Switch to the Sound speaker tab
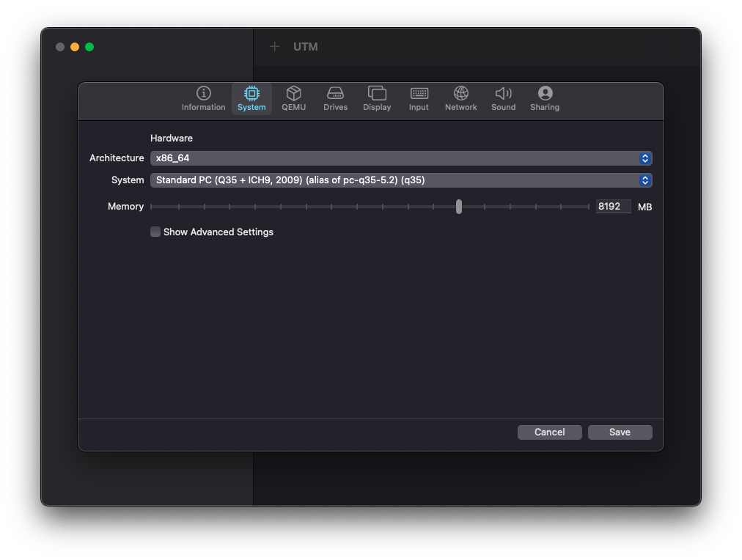Image resolution: width=742 pixels, height=560 pixels. click(x=503, y=99)
